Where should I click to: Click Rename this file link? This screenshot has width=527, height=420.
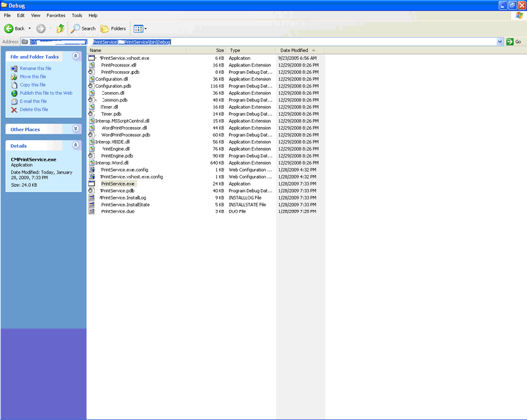pos(36,68)
